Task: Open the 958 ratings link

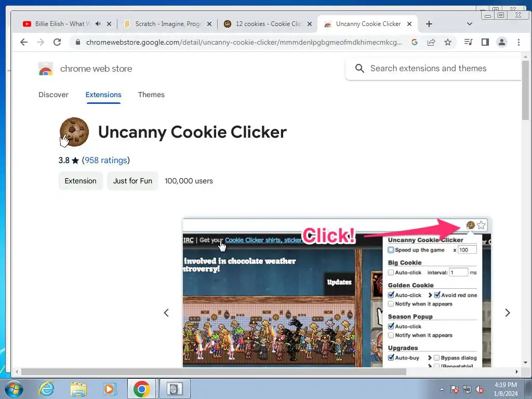Action: tap(106, 160)
